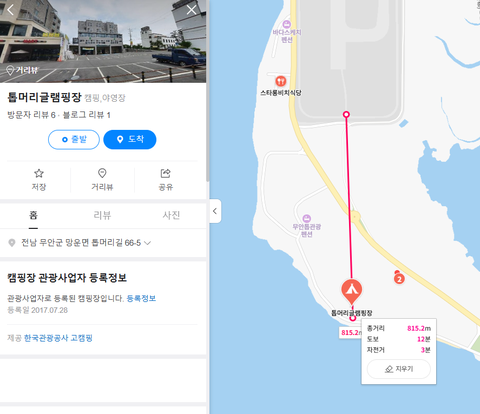Set place as destination with 도착
Screen dimensions: 480x414
pyautogui.click(x=130, y=140)
